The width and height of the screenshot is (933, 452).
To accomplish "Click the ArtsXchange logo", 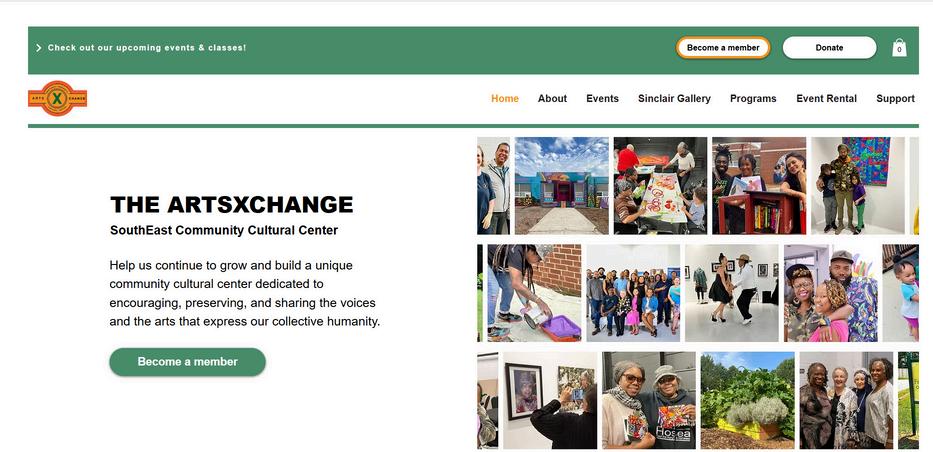I will click(x=57, y=98).
